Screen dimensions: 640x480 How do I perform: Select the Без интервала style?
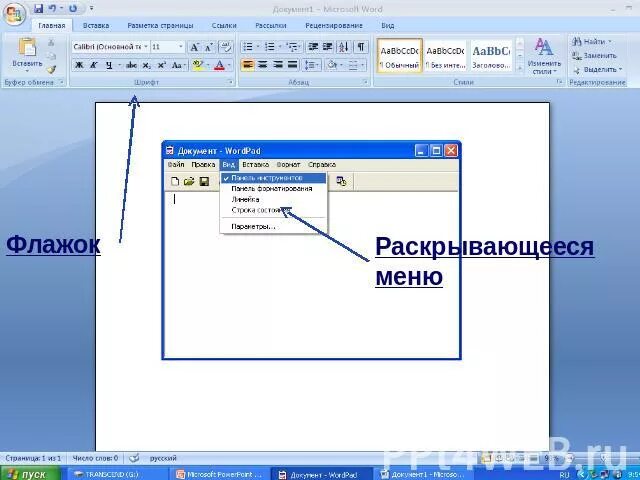click(x=445, y=56)
